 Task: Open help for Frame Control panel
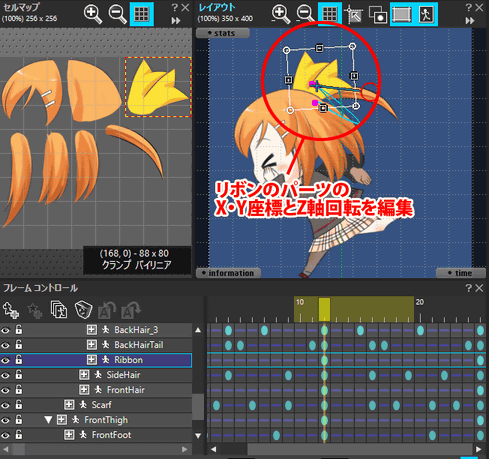point(469,288)
